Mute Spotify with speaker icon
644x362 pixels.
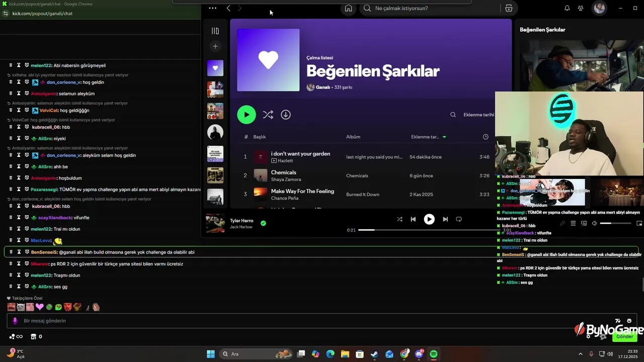click(x=594, y=223)
